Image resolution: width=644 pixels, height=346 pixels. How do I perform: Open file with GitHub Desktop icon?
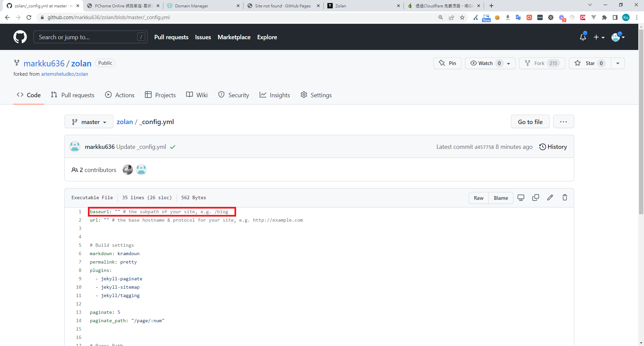521,198
